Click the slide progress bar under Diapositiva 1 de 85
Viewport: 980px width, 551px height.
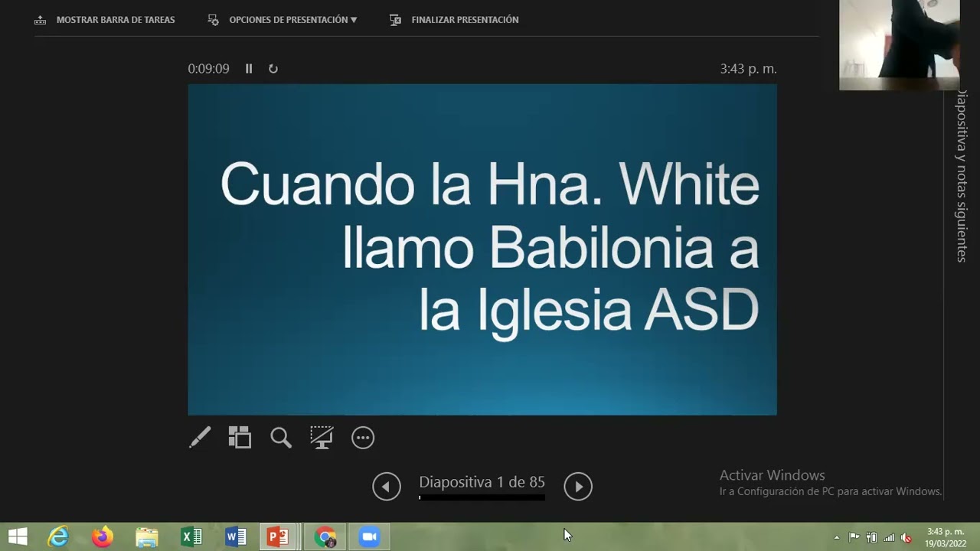coord(482,497)
